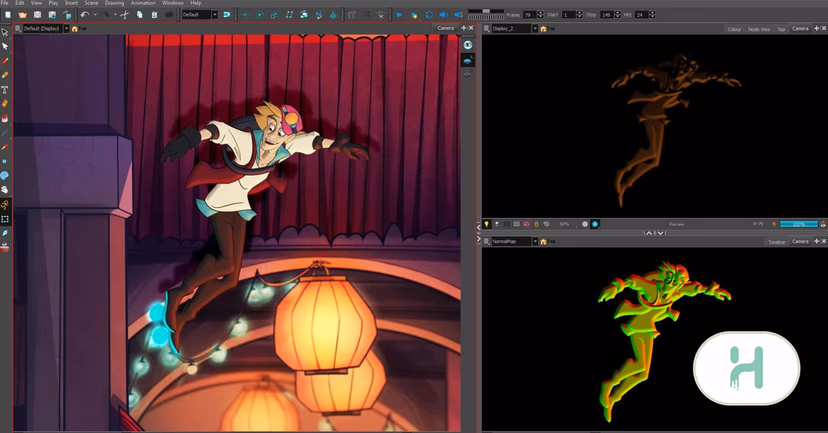Switch to the Colour tab
Image resolution: width=828 pixels, height=433 pixels.
[x=734, y=29]
